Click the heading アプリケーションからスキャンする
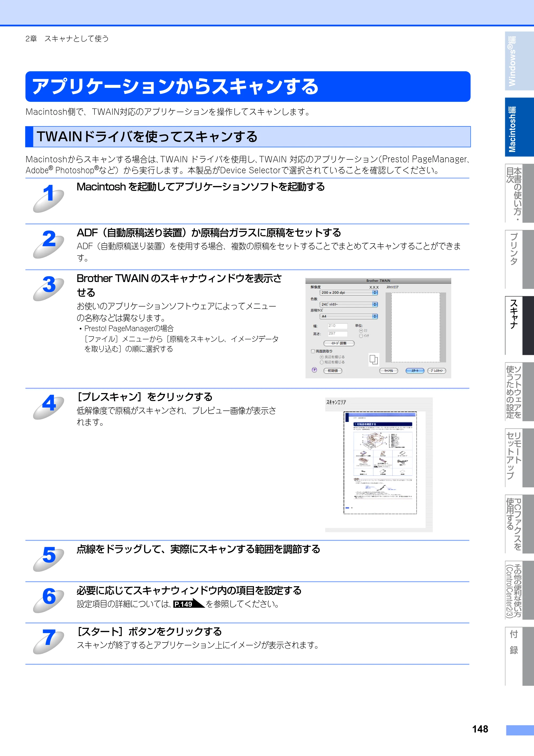The height and width of the screenshot is (756, 534). (x=175, y=87)
